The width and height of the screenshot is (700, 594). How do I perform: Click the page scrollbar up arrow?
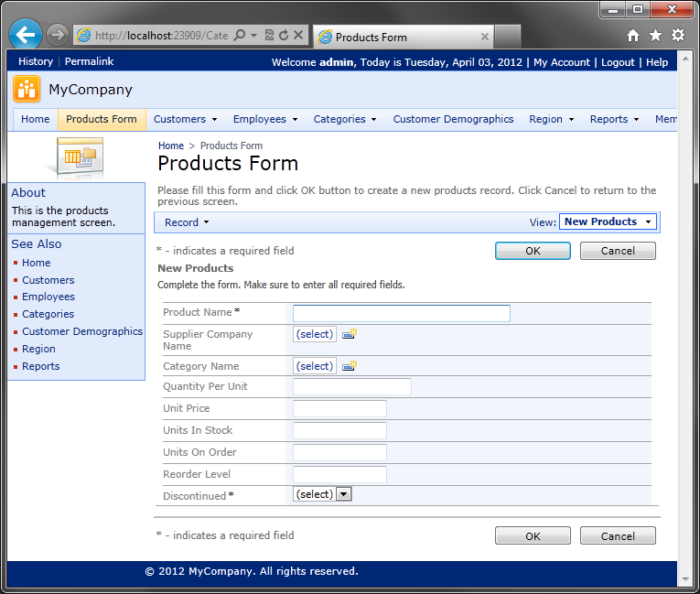click(685, 59)
